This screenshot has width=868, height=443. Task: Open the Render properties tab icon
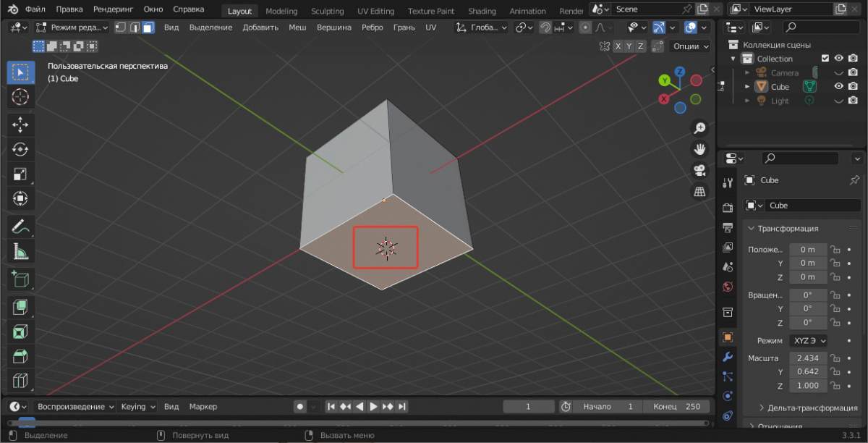(728, 208)
